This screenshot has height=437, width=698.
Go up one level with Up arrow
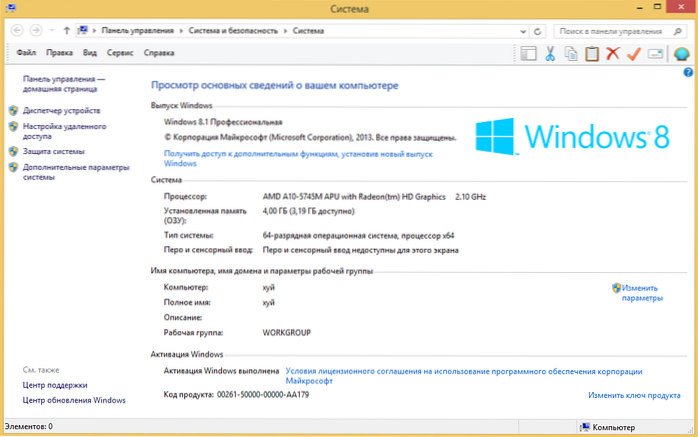coord(66,30)
